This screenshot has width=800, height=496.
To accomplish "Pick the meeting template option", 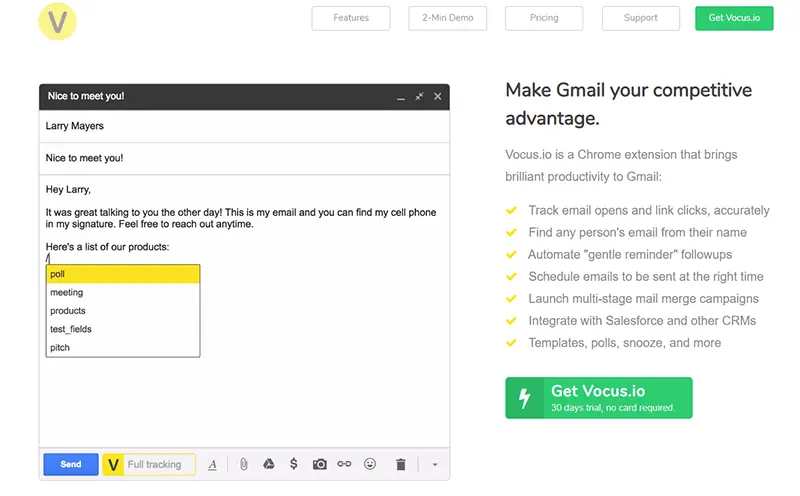I will point(123,292).
